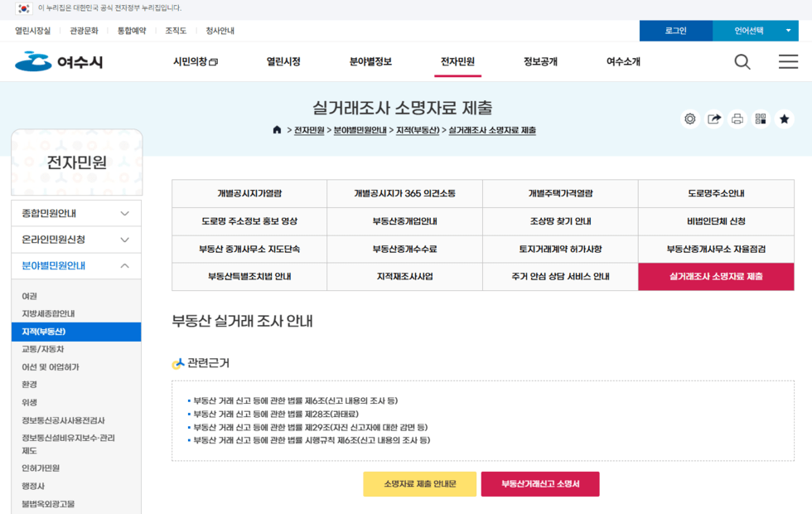The image size is (812, 514).
Task: Select the 개별주택가격열람 tab
Action: pos(560,193)
